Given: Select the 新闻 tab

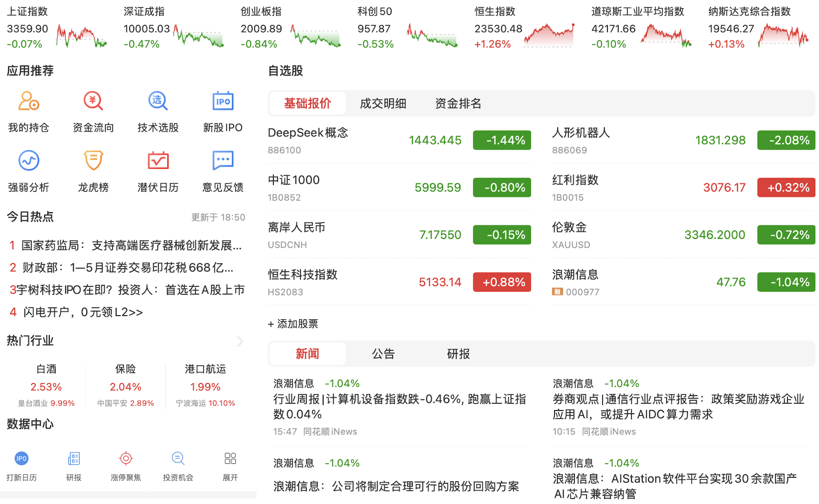Looking at the screenshot, I should pos(307,354).
